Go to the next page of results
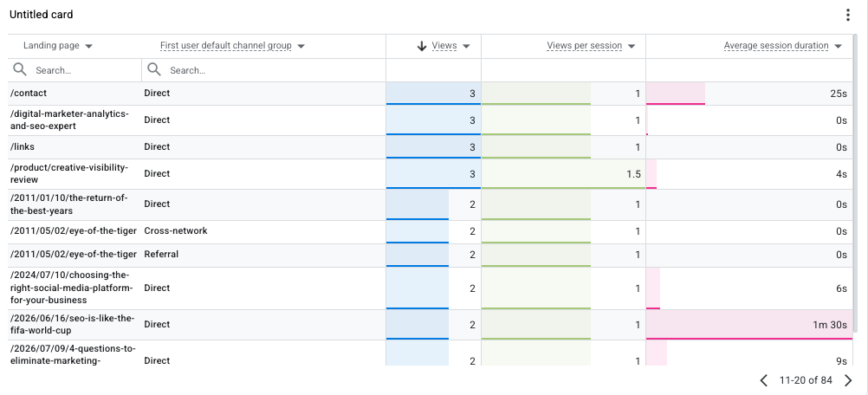Image resolution: width=868 pixels, height=395 pixels. (849, 380)
